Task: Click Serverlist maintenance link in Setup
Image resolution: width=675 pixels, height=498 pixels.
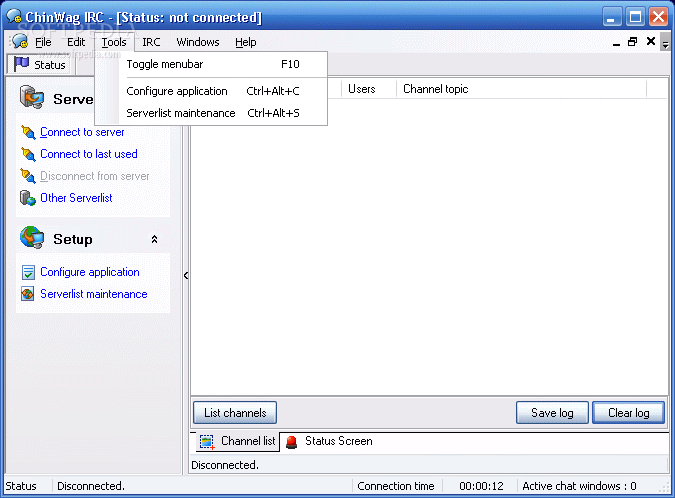Action: click(x=94, y=294)
